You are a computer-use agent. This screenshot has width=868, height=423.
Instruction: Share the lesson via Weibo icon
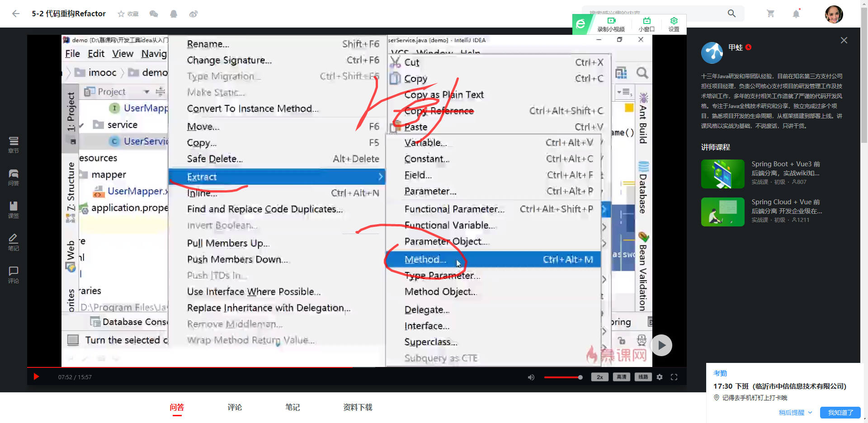[x=193, y=14]
